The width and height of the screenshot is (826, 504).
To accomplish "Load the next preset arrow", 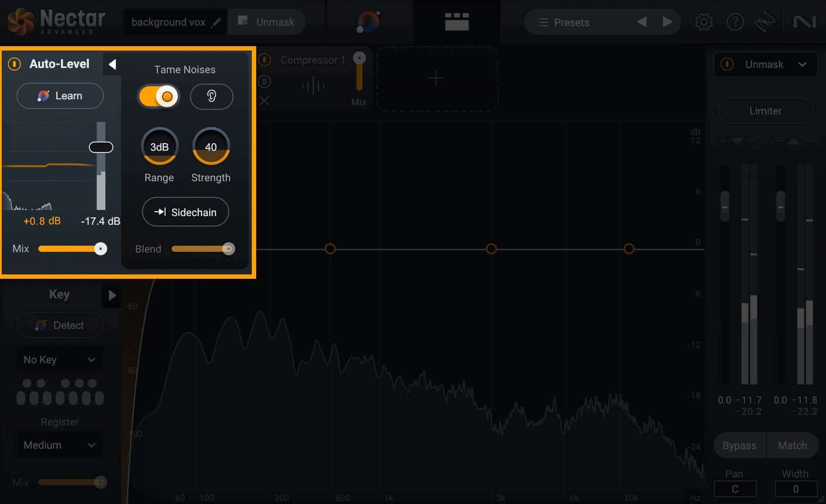I will (667, 22).
